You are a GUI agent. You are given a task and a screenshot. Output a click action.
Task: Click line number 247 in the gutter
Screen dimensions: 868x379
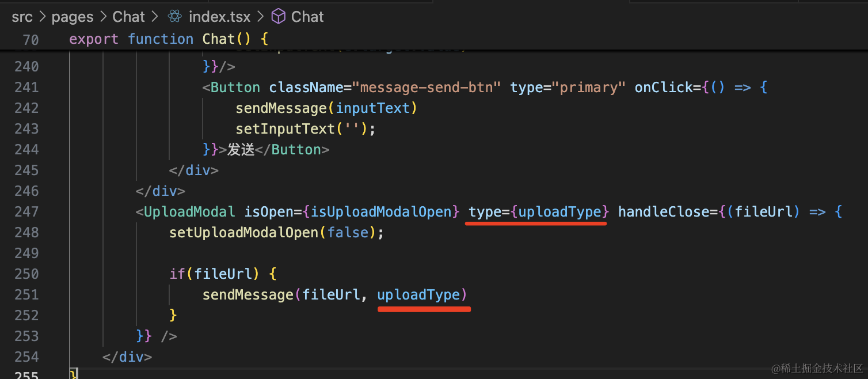(x=26, y=212)
